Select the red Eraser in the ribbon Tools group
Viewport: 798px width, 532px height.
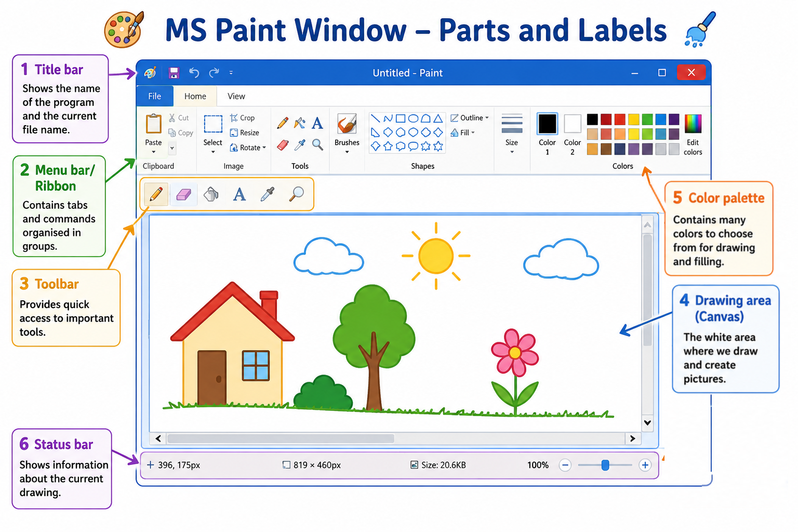283,145
